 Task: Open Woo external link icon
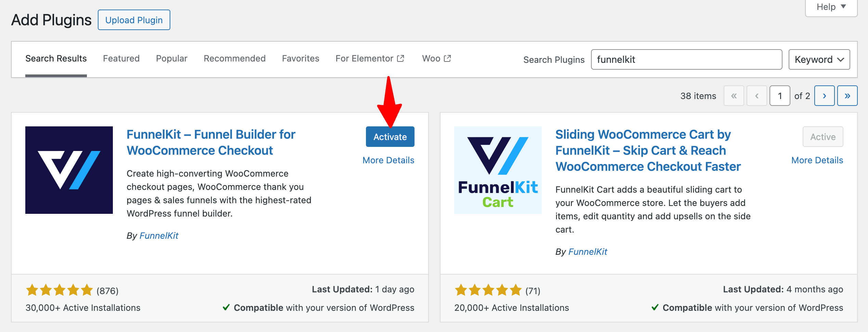[448, 58]
